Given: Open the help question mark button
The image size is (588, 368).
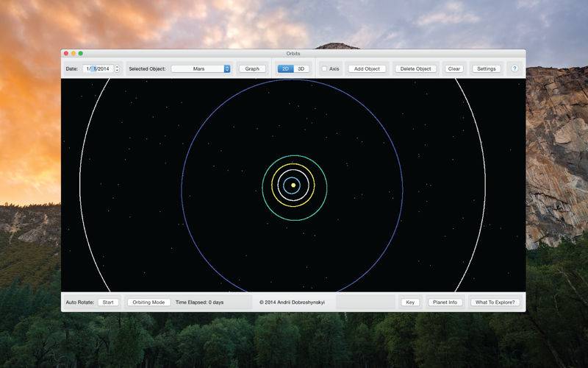Looking at the screenshot, I should [514, 68].
